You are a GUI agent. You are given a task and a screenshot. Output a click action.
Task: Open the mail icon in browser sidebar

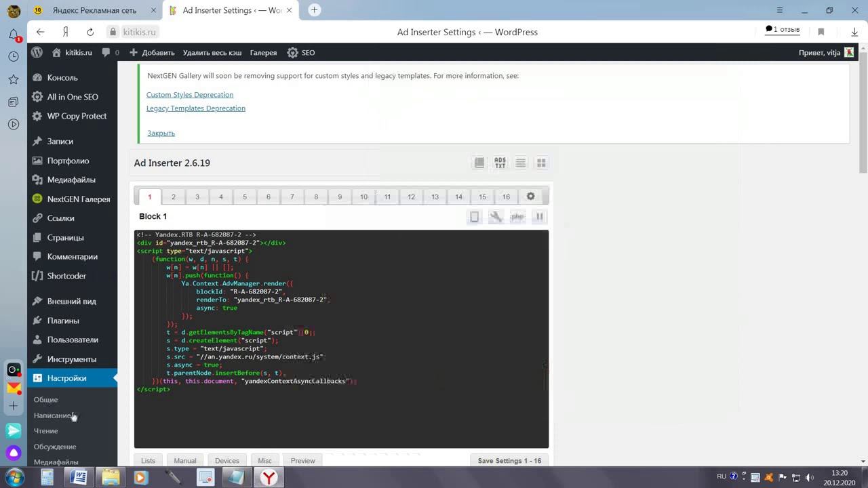[14, 388]
